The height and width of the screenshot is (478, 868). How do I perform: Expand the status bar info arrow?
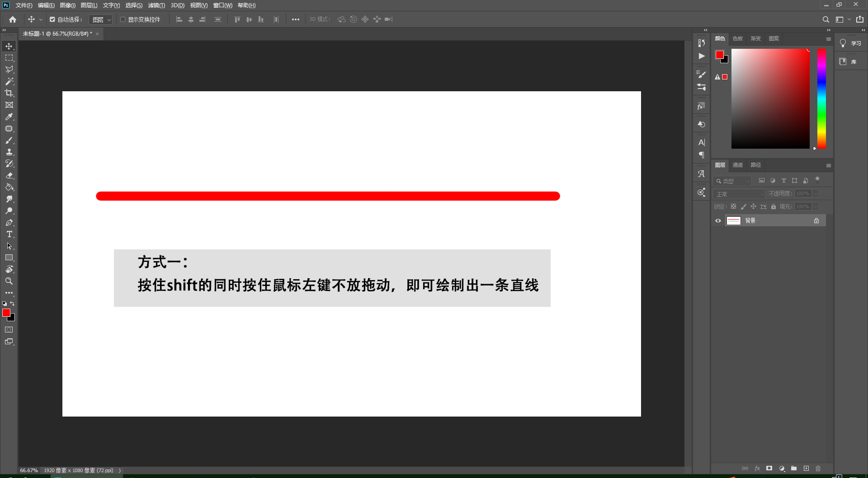(x=120, y=470)
